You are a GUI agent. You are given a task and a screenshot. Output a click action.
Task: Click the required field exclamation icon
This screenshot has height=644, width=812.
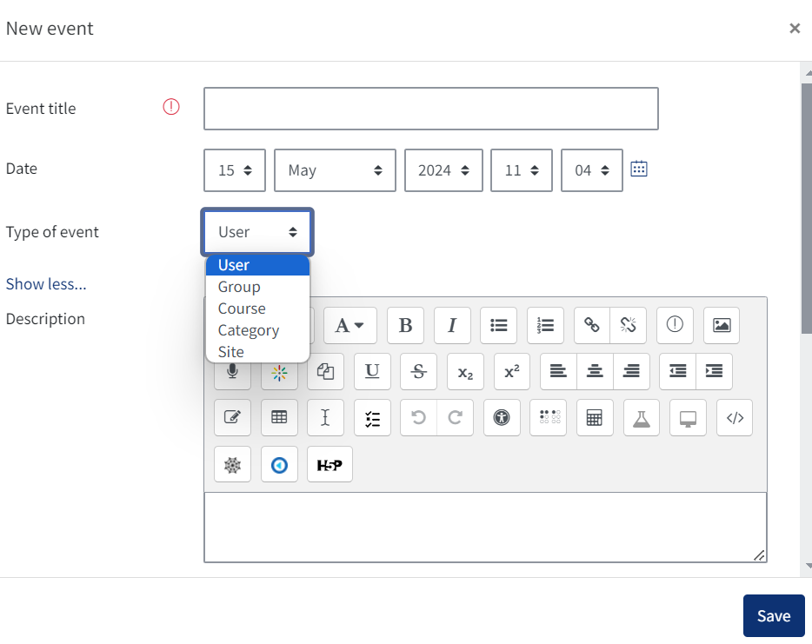pyautogui.click(x=171, y=107)
